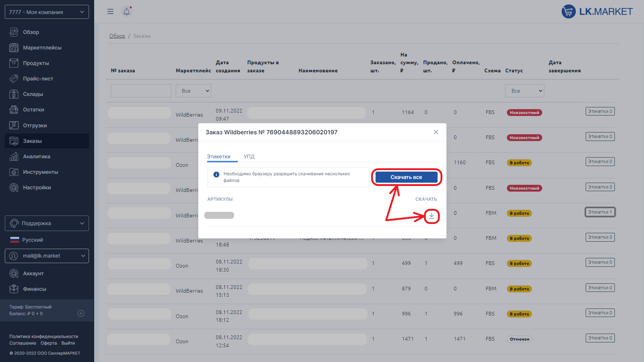Click Этикетки 1 button in FBM row
Screen dimensions: 644x362
coord(600,212)
